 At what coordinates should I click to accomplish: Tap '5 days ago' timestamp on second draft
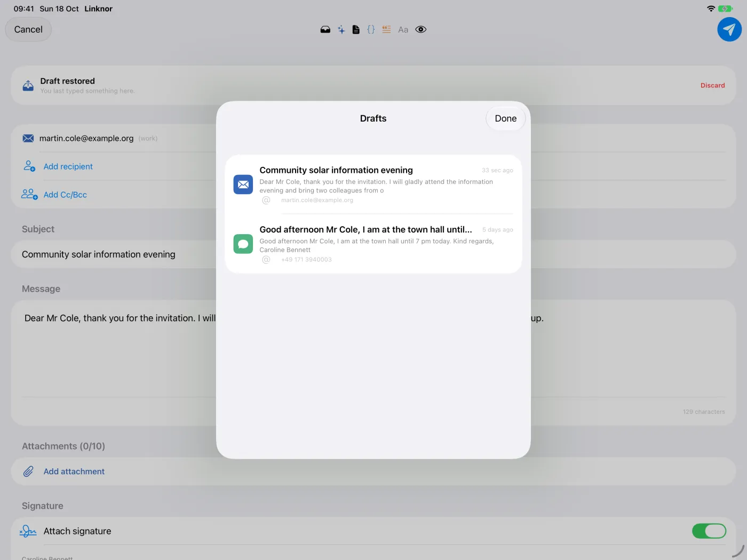498,230
